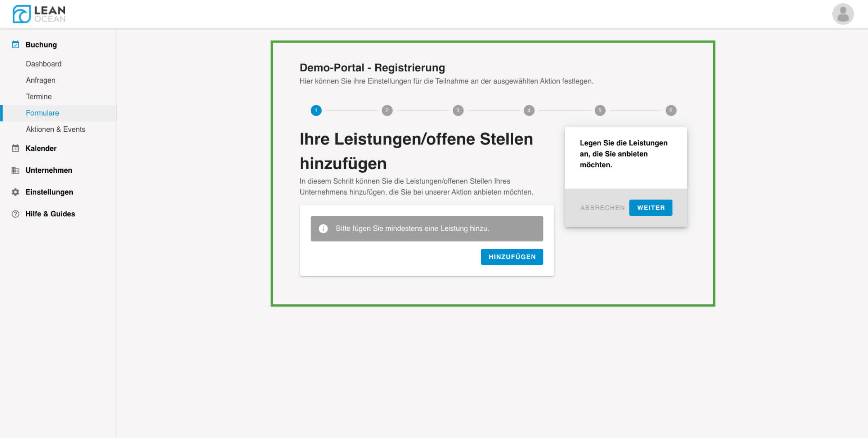Click Abbrechen to cancel
The width and height of the screenshot is (868, 438).
pos(602,208)
